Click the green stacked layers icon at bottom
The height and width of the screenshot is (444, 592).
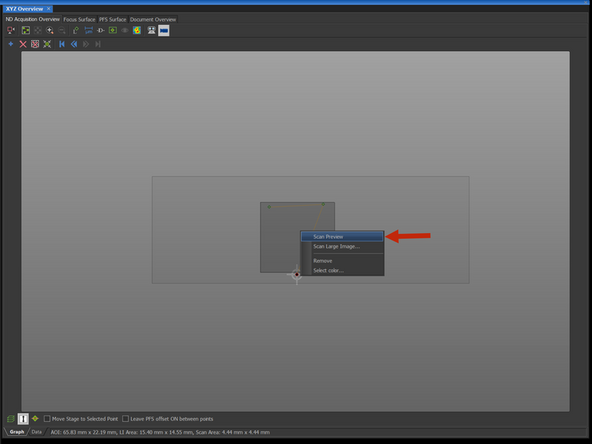[x=11, y=419]
